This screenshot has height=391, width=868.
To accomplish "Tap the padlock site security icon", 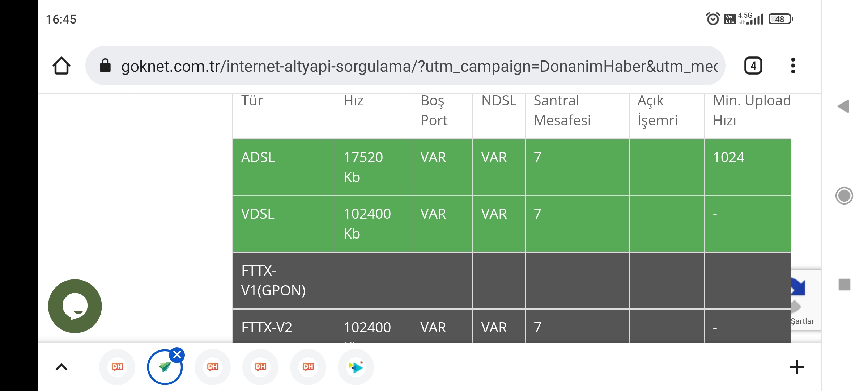I will (x=105, y=66).
